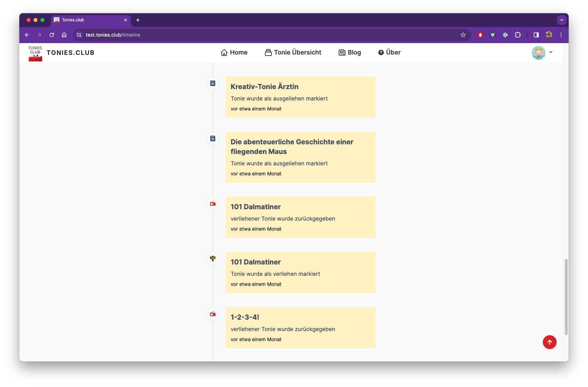The width and height of the screenshot is (588, 387).
Task: Bookmark this page with the star
Action: coord(463,35)
